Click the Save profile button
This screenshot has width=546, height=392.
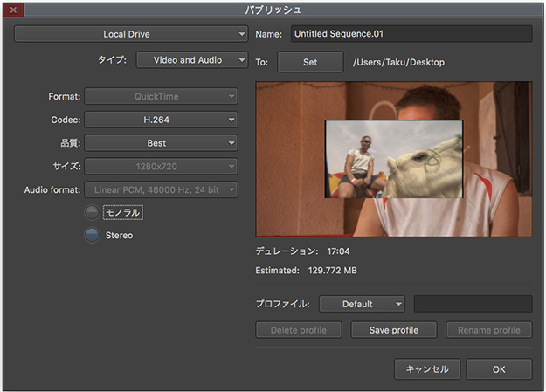point(394,330)
